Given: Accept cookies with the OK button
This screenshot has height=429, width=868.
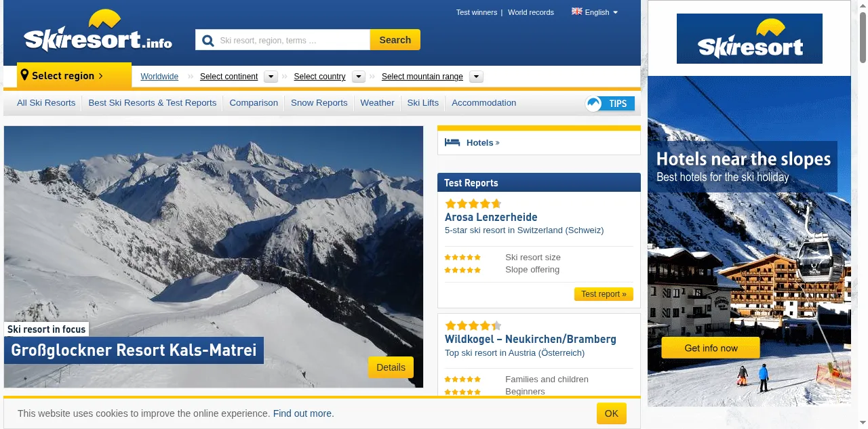Looking at the screenshot, I should click(x=612, y=413).
